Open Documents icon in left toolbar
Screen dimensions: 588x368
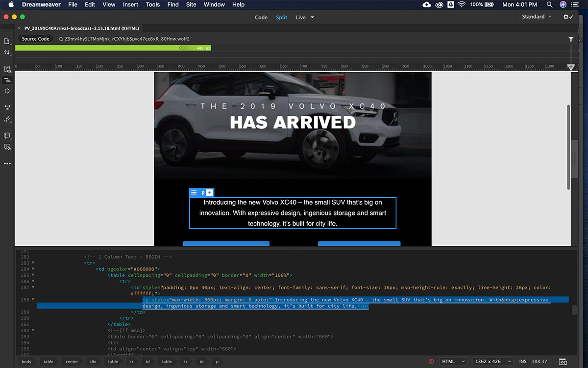point(7,41)
